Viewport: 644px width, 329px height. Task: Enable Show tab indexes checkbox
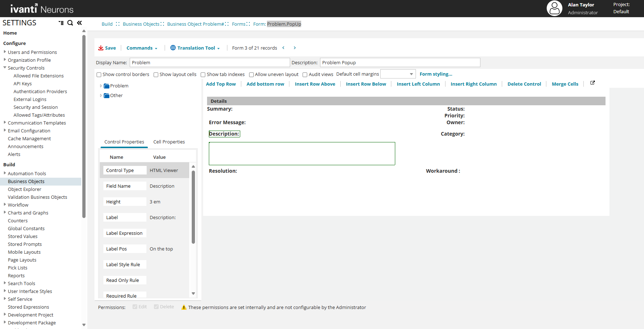tap(203, 75)
